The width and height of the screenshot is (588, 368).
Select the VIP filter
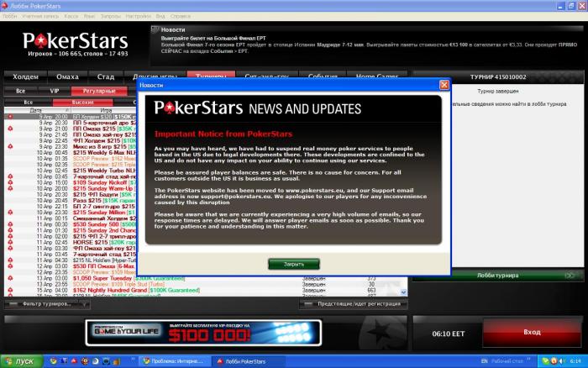(x=55, y=91)
